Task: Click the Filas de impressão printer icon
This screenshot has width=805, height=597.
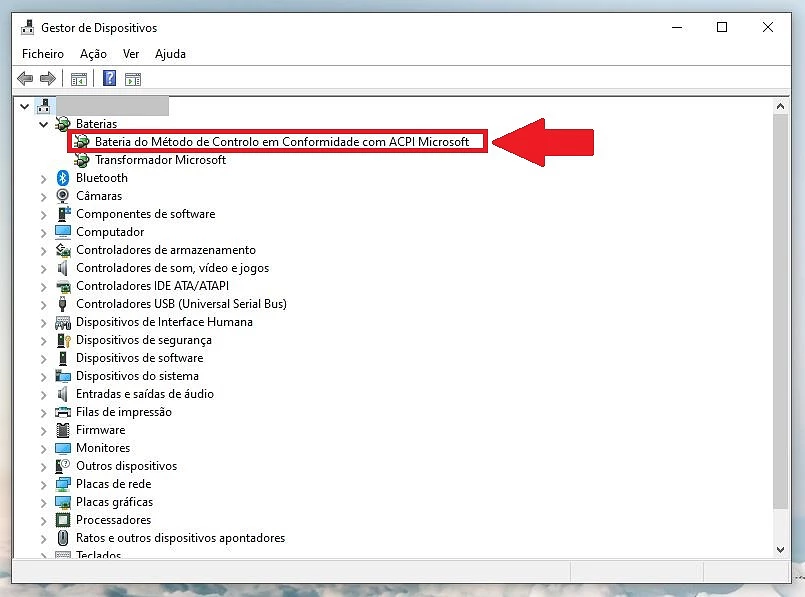Action: [63, 412]
